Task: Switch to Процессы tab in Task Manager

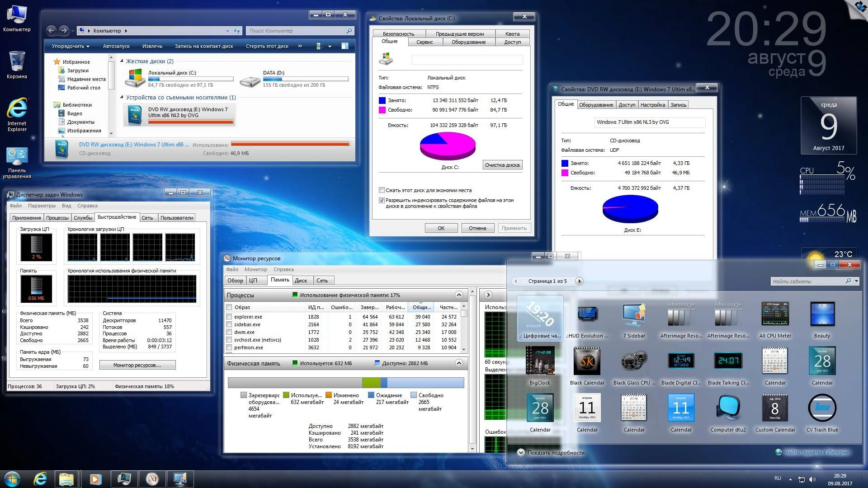Action: pyautogui.click(x=57, y=218)
